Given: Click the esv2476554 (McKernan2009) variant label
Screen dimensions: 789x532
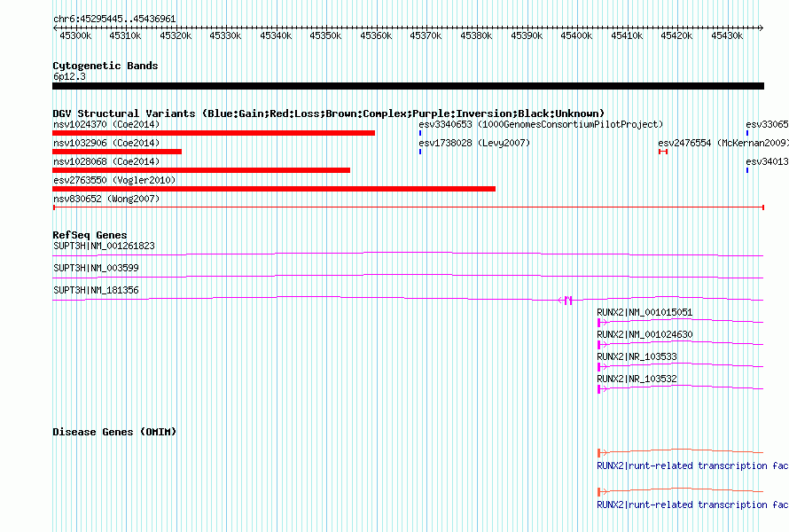Looking at the screenshot, I should coord(723,143).
